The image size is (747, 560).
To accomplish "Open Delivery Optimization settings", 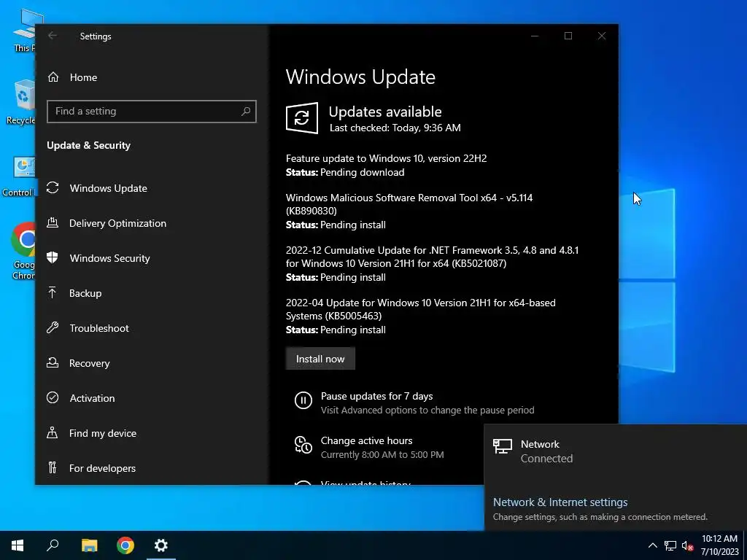I will click(117, 223).
